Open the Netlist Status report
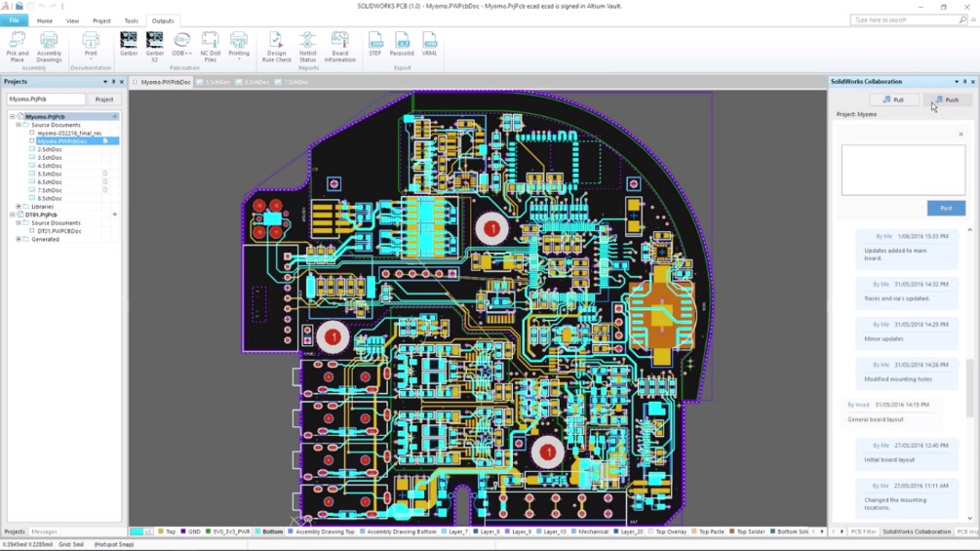The height and width of the screenshot is (551, 980). pyautogui.click(x=307, y=47)
